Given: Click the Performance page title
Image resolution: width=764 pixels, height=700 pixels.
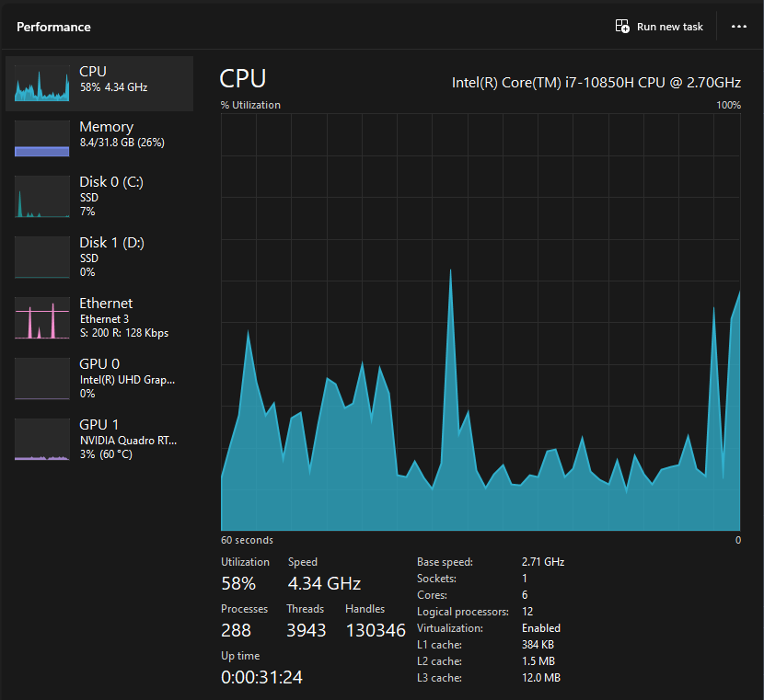Looking at the screenshot, I should (x=53, y=27).
